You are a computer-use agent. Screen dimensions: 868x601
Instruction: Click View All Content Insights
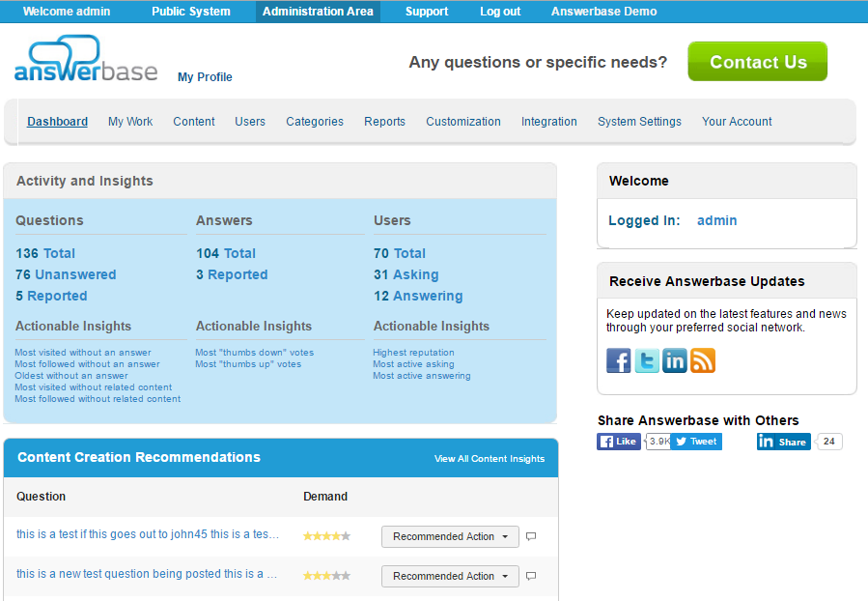click(x=490, y=459)
